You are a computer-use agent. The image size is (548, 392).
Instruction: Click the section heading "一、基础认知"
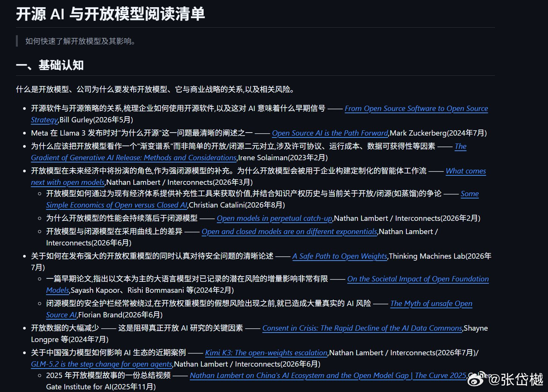(x=50, y=65)
